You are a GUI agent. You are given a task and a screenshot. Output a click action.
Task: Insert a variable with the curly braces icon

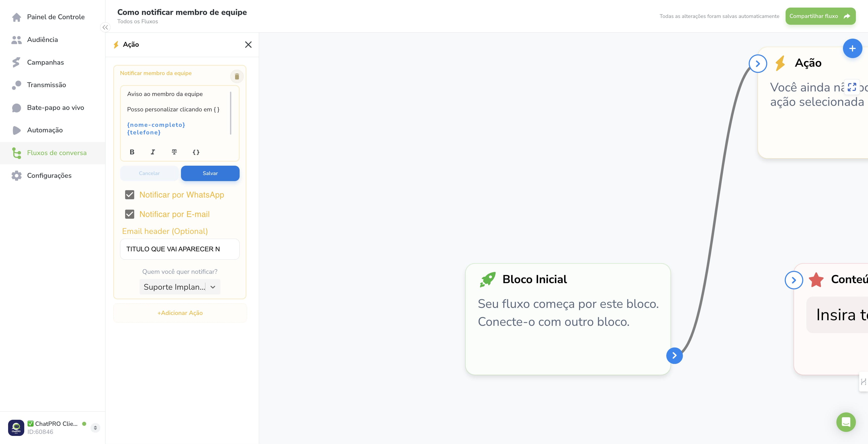point(196,152)
